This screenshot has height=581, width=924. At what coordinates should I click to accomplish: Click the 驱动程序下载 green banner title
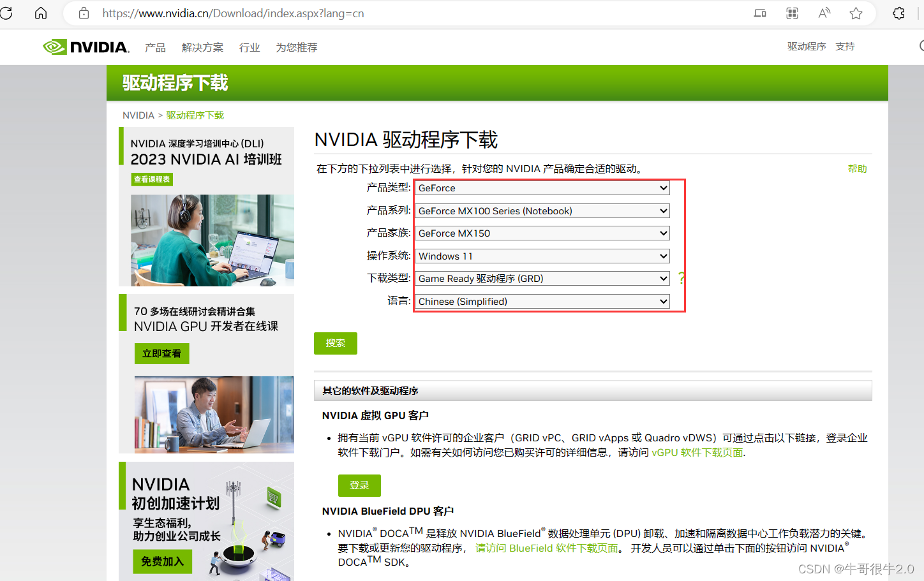point(175,83)
